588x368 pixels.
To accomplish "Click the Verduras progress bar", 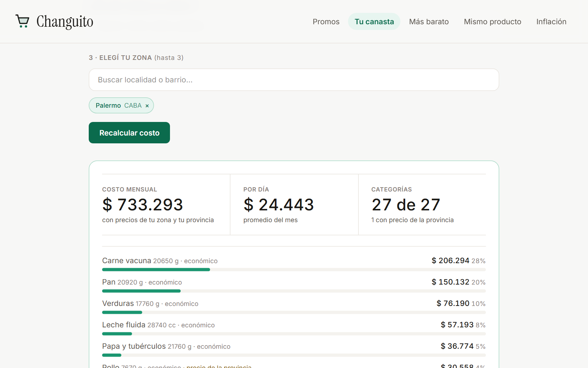I will [294, 312].
